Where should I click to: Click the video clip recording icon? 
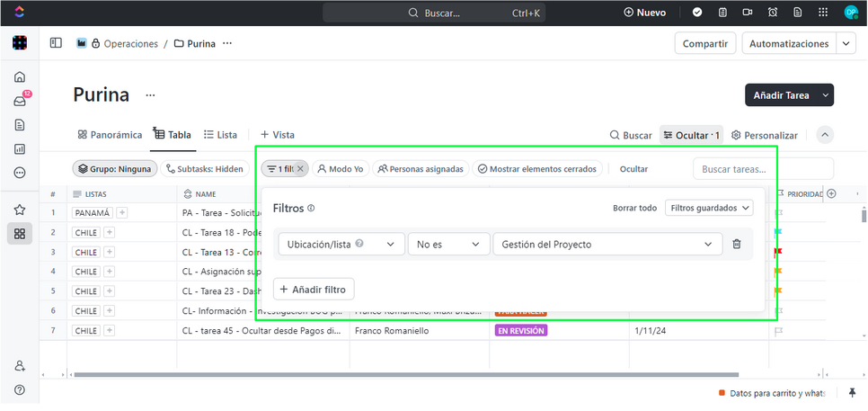click(x=748, y=13)
